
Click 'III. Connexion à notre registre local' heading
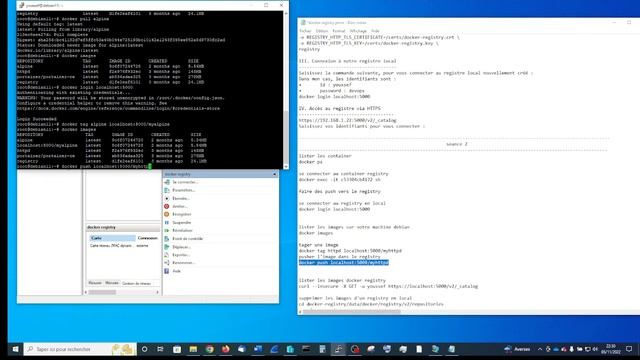click(x=347, y=61)
